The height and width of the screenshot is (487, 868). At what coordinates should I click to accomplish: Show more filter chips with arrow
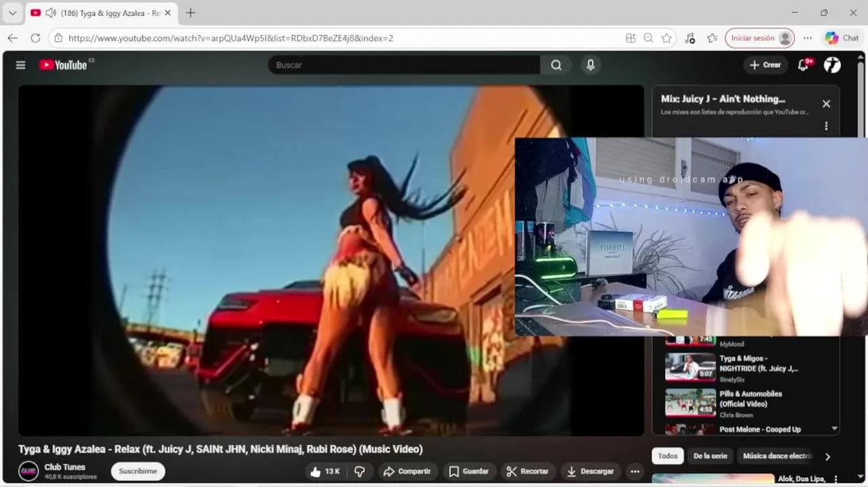(827, 457)
